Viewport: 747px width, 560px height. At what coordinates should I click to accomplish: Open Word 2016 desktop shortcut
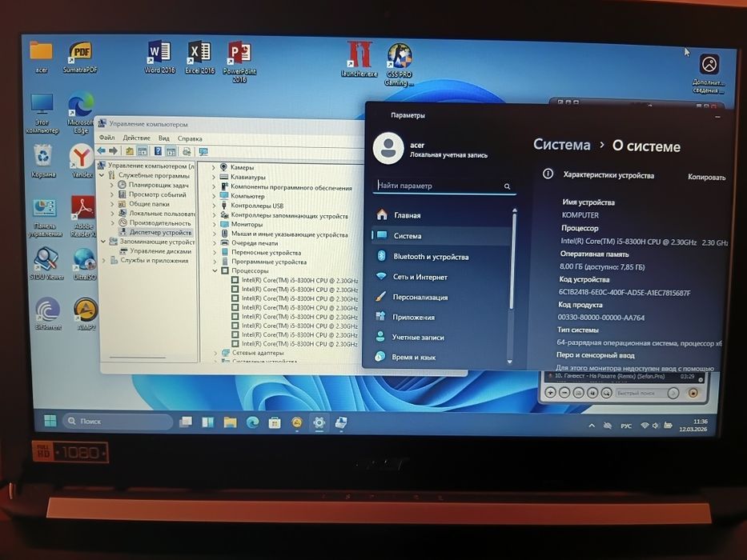(x=159, y=57)
